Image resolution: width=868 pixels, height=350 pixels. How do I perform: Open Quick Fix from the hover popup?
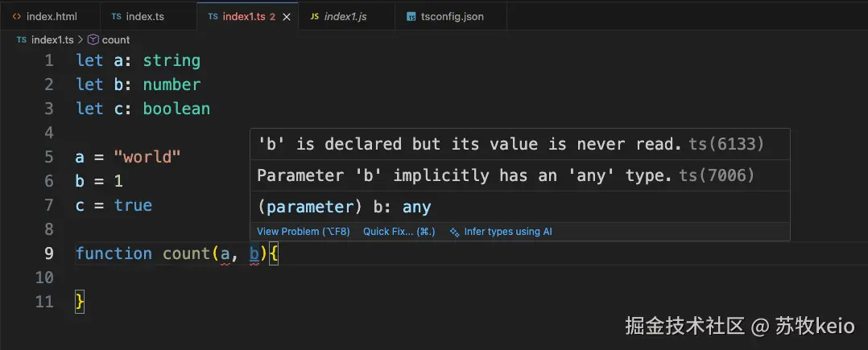[399, 232]
